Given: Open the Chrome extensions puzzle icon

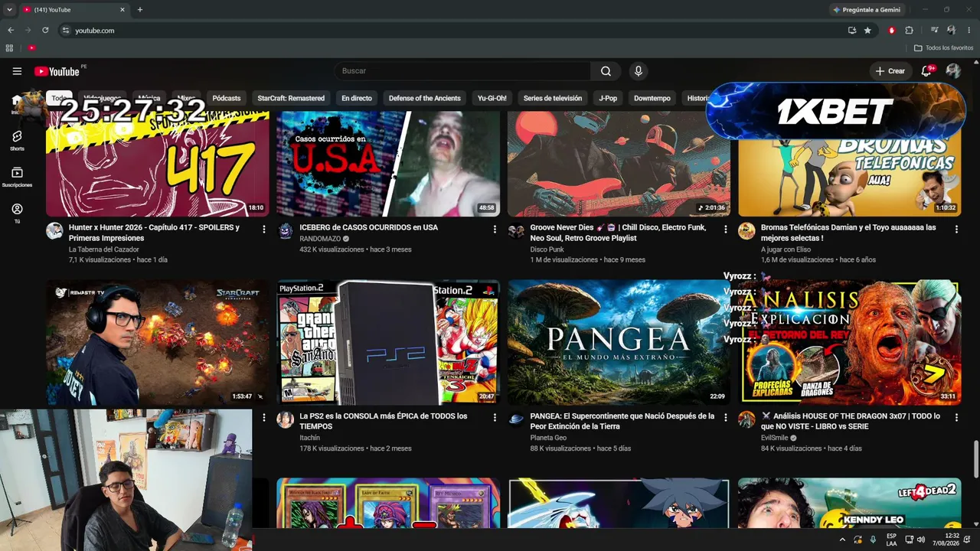Looking at the screenshot, I should [910, 31].
